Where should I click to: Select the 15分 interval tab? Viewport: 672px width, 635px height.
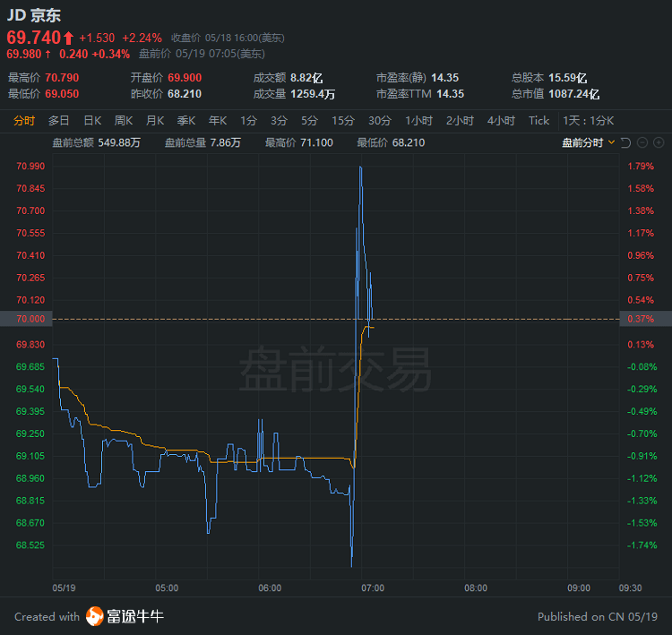click(343, 121)
